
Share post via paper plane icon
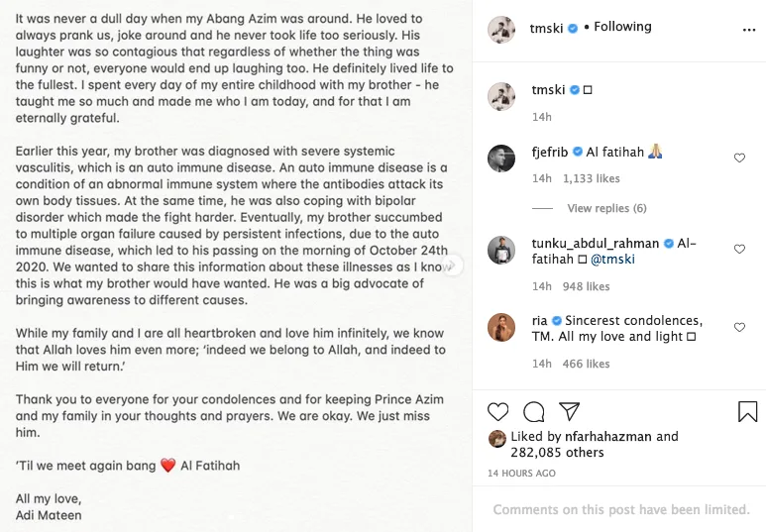click(569, 411)
